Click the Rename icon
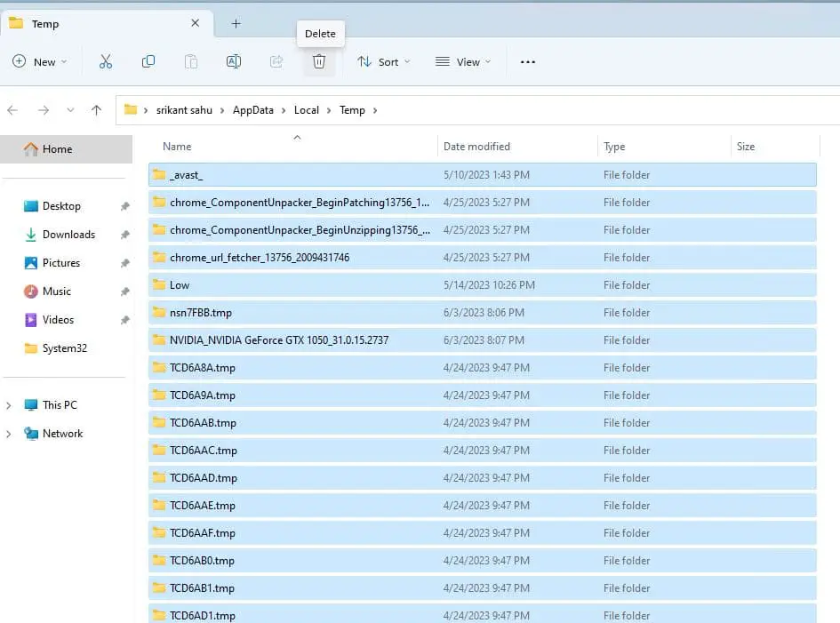The height and width of the screenshot is (623, 840). click(234, 61)
